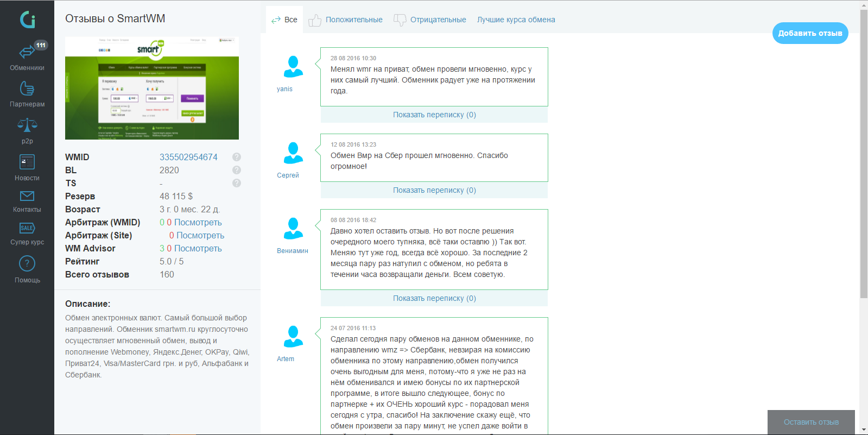Click the yanis username
Viewport: 868px width, 435px height.
tap(284, 89)
